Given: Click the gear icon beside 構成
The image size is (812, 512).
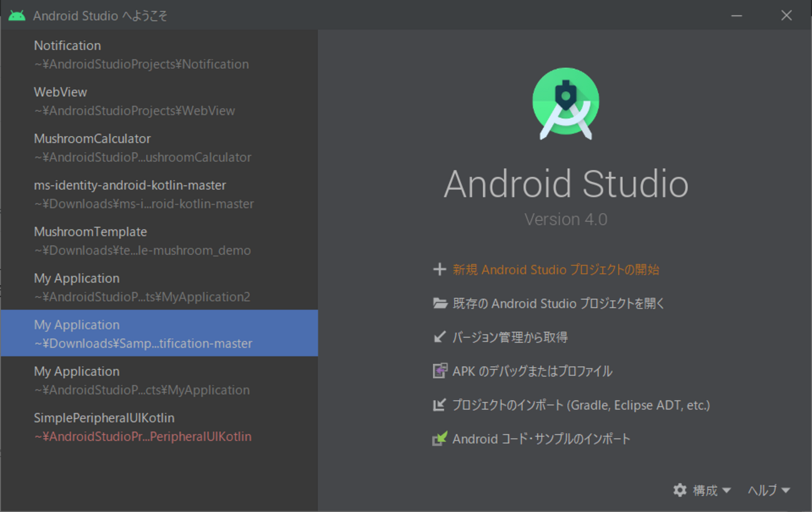Looking at the screenshot, I should [680, 490].
